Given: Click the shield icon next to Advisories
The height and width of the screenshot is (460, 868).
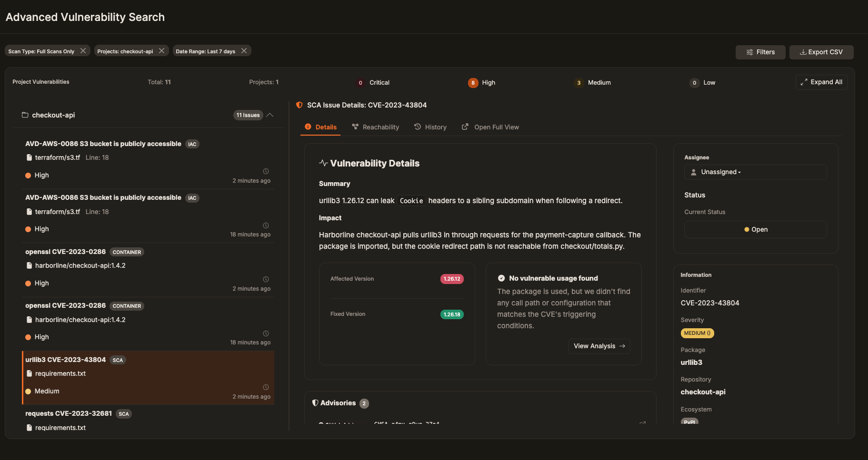Looking at the screenshot, I should pos(315,403).
